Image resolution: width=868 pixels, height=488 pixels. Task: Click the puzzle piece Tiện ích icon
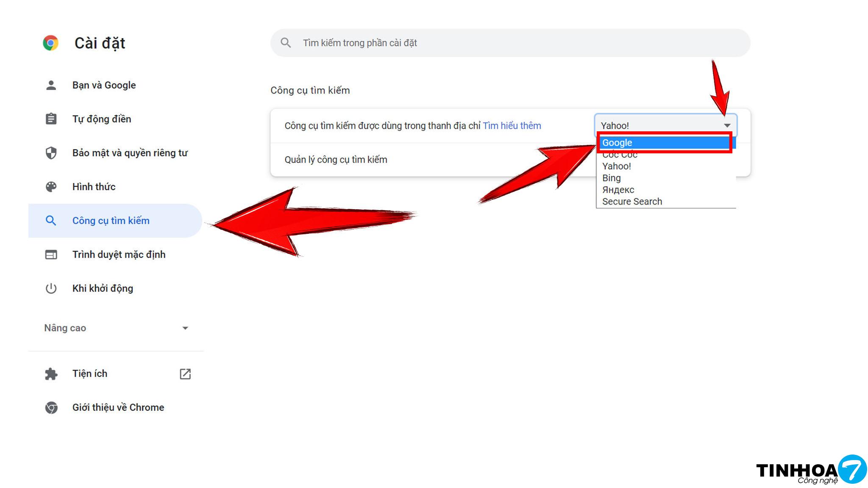point(51,374)
